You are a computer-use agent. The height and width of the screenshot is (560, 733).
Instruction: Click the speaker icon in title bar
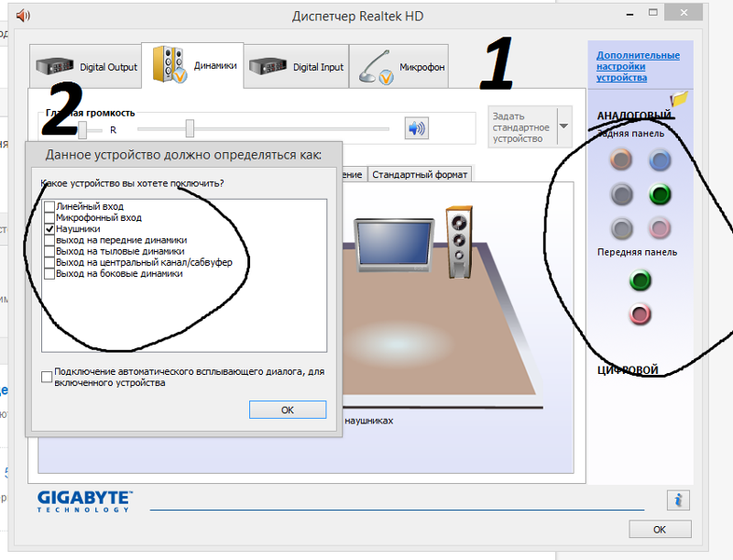point(23,16)
